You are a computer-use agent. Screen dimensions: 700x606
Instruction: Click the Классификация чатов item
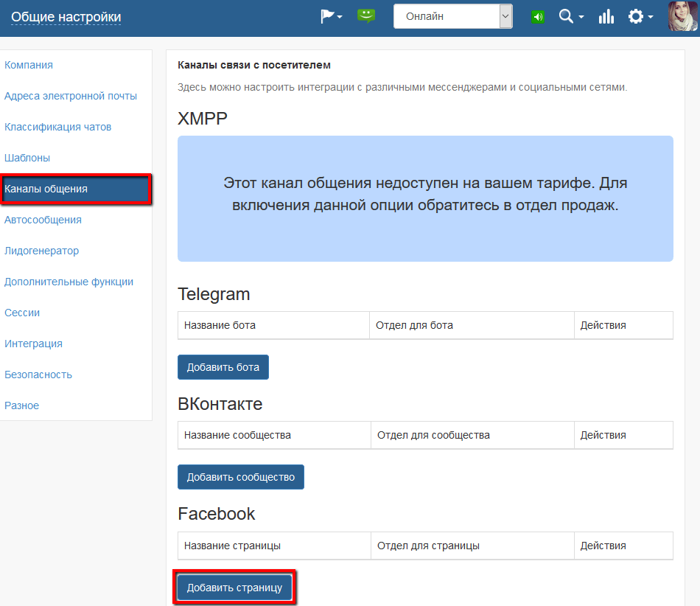59,127
